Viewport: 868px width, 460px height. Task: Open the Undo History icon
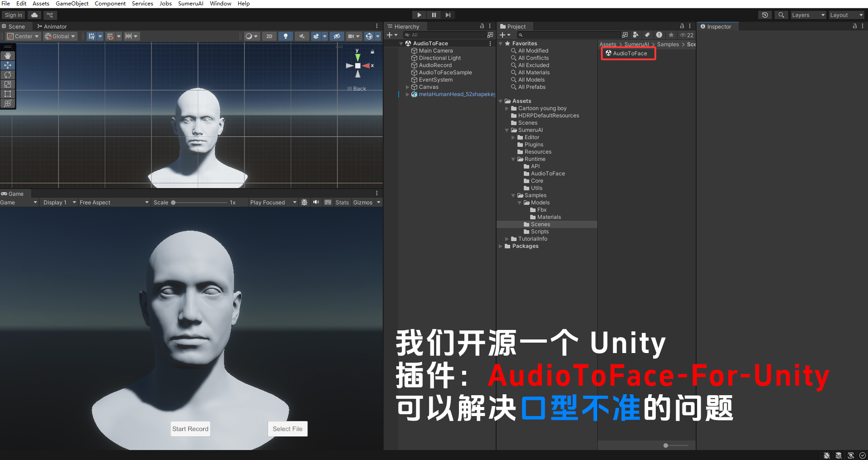pos(765,15)
